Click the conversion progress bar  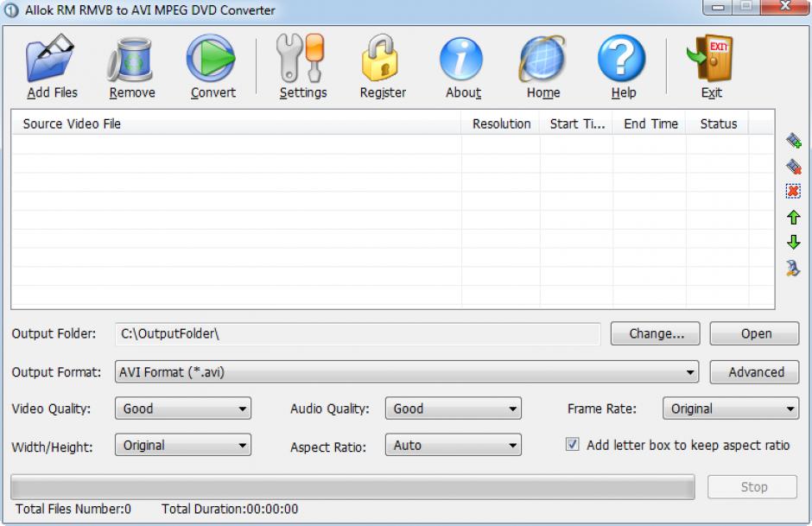pyautogui.click(x=352, y=487)
